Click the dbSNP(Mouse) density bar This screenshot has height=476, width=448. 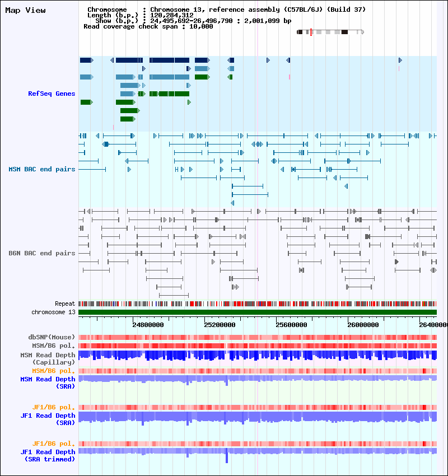pyautogui.click(x=258, y=337)
